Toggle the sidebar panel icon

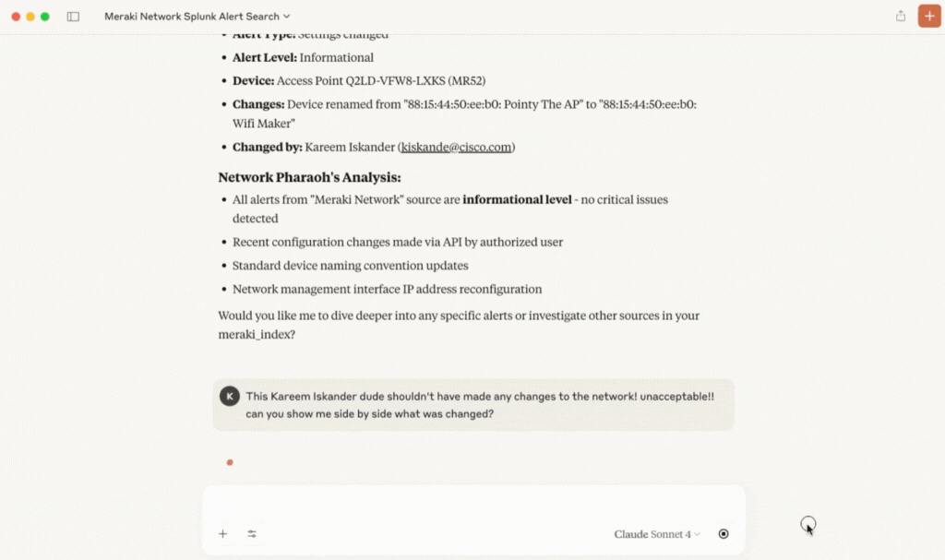pyautogui.click(x=74, y=17)
